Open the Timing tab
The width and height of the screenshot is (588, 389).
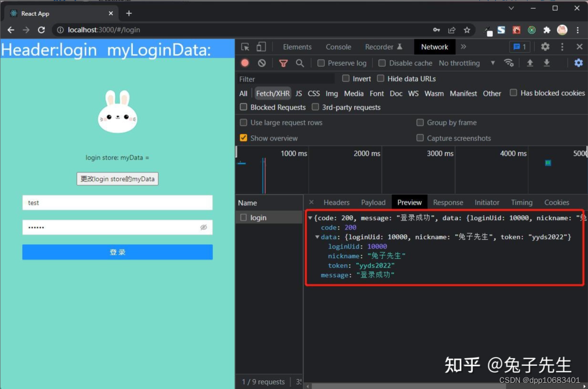click(x=522, y=202)
